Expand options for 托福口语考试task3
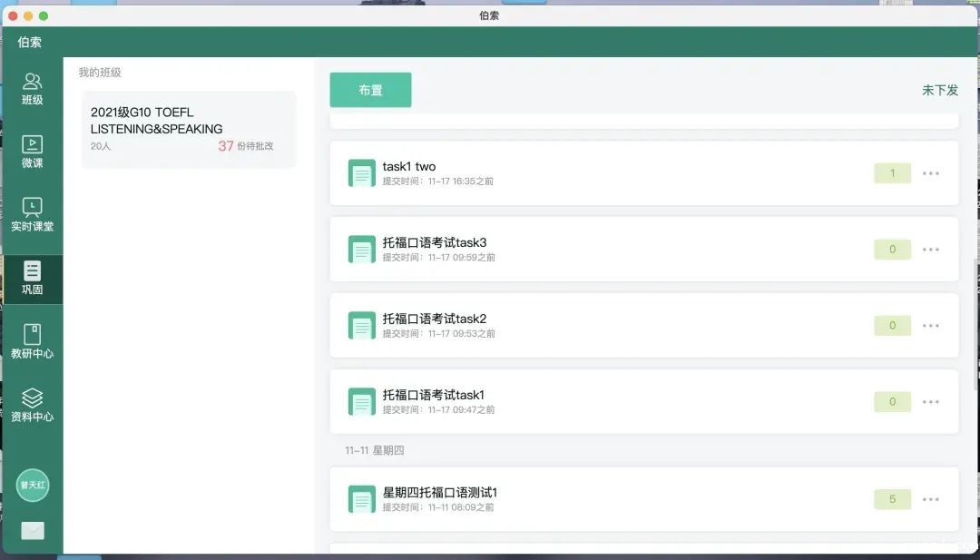The image size is (980, 560). click(x=931, y=249)
